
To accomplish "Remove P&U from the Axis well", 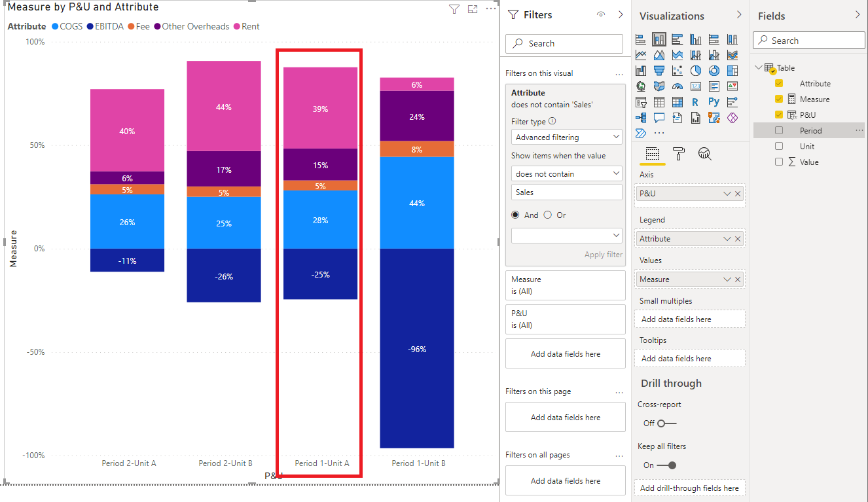I will [x=738, y=194].
